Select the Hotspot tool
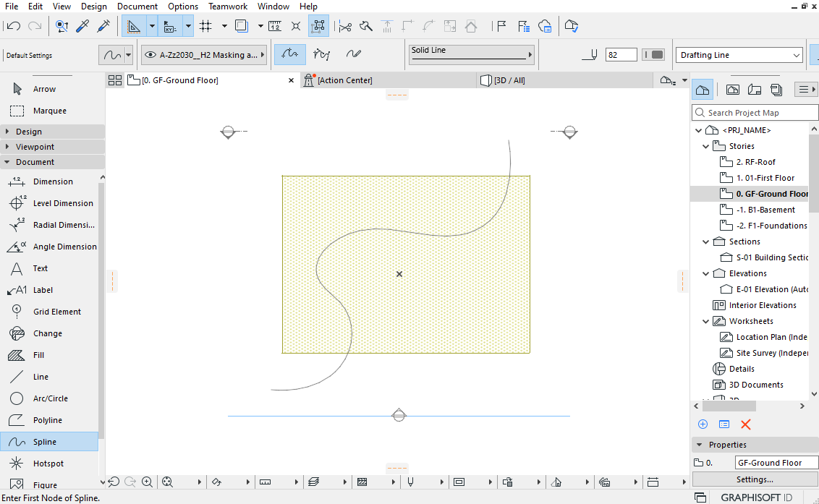Image resolution: width=819 pixels, height=504 pixels. coord(48,464)
